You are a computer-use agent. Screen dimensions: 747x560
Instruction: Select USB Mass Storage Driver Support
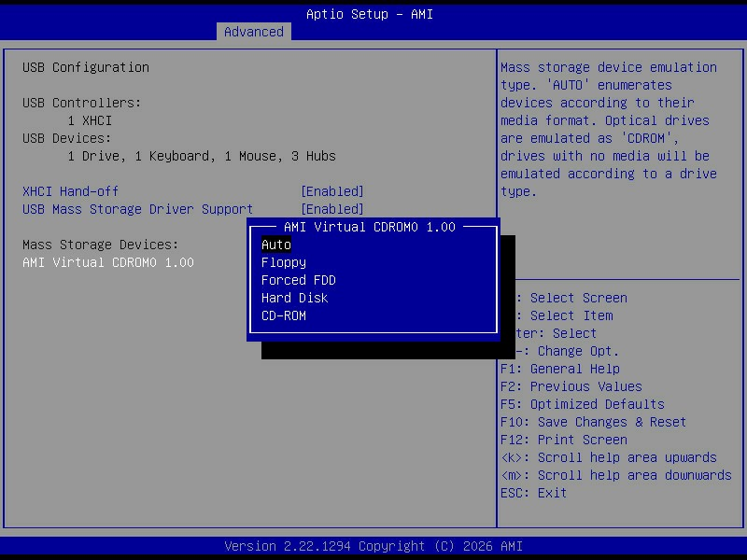coord(137,209)
